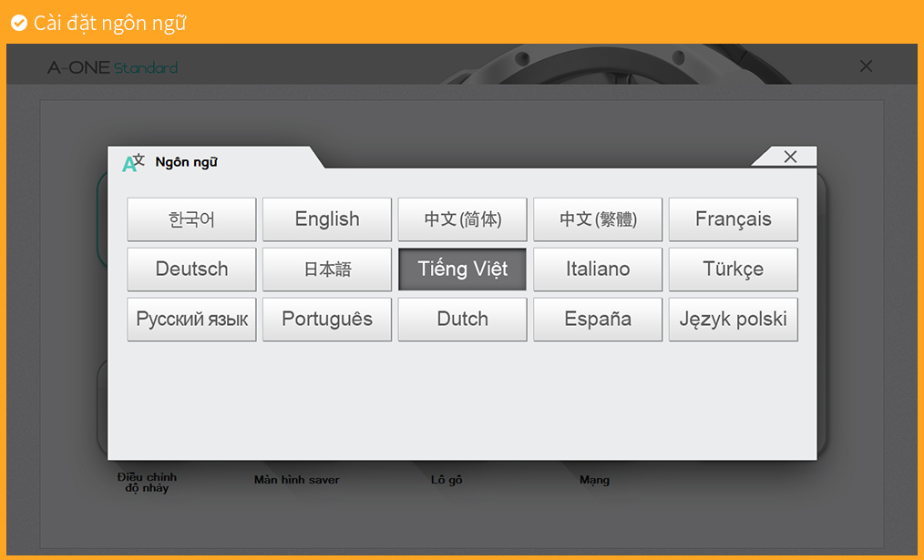
Task: Choose 日本語 Japanese language
Action: (327, 270)
